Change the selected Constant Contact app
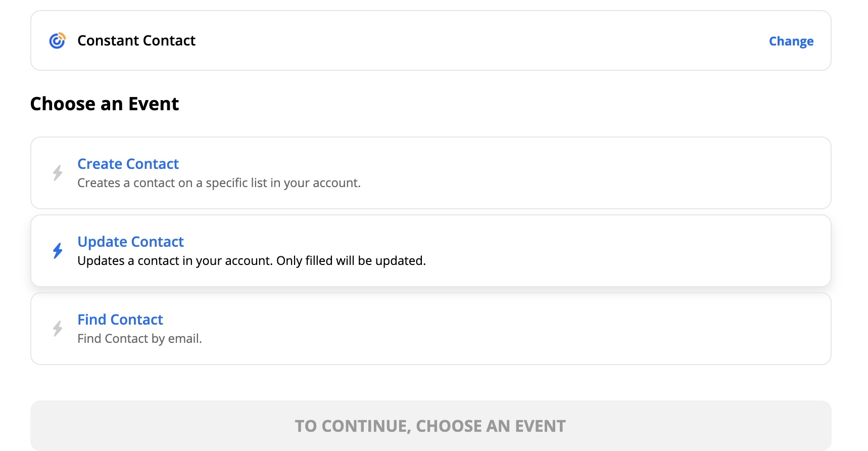The width and height of the screenshot is (868, 451). point(791,41)
